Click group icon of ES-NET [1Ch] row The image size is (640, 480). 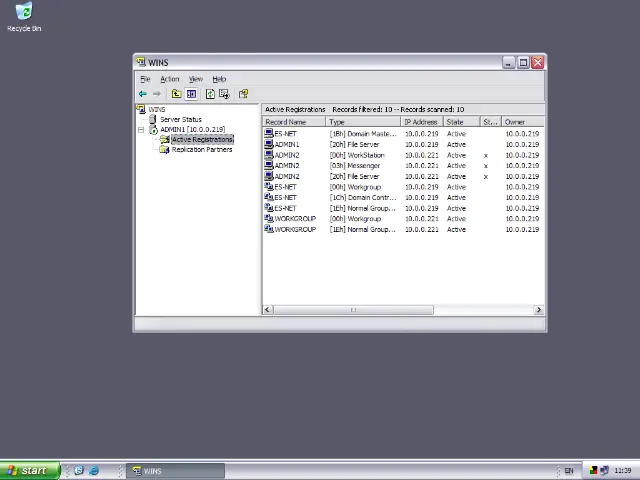pyautogui.click(x=269, y=197)
